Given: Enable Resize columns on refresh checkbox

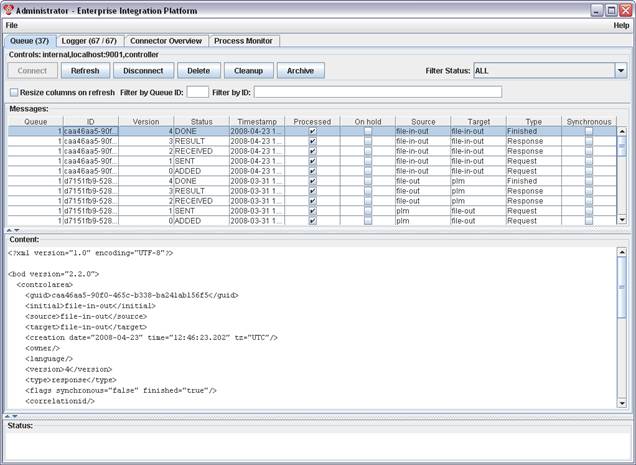Looking at the screenshot, I should click(x=14, y=93).
